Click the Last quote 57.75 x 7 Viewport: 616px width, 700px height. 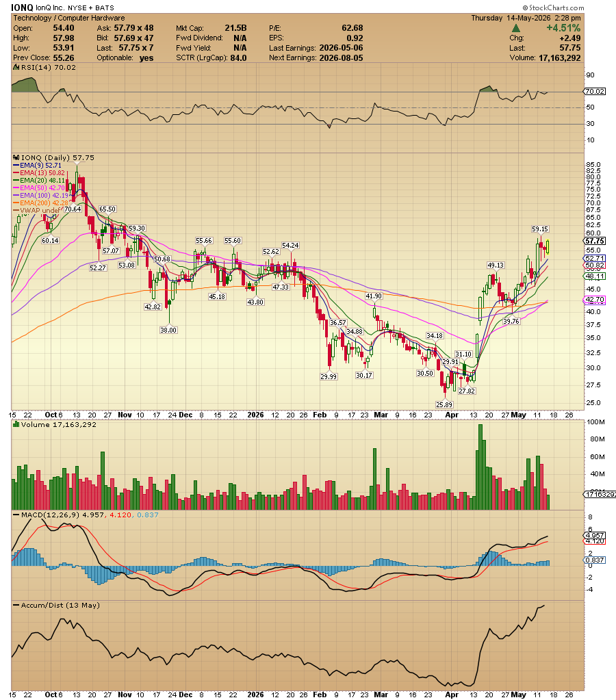pyautogui.click(x=136, y=48)
